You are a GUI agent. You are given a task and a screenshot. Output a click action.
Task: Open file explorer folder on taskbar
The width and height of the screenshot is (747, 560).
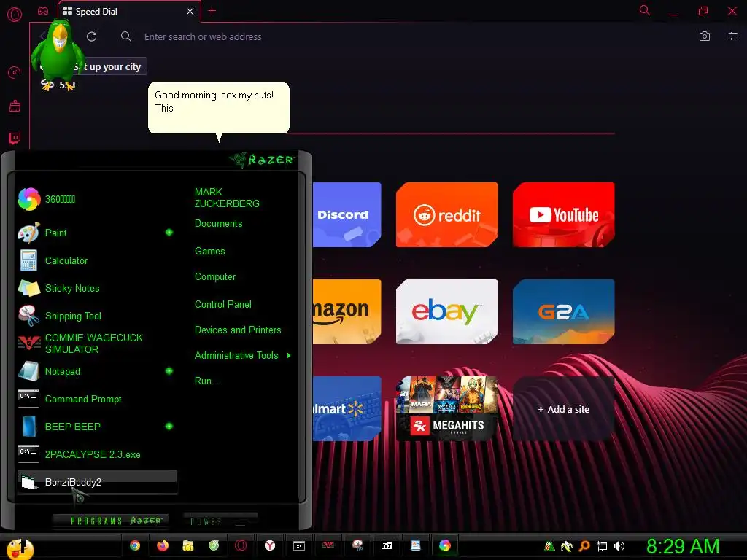(188, 545)
